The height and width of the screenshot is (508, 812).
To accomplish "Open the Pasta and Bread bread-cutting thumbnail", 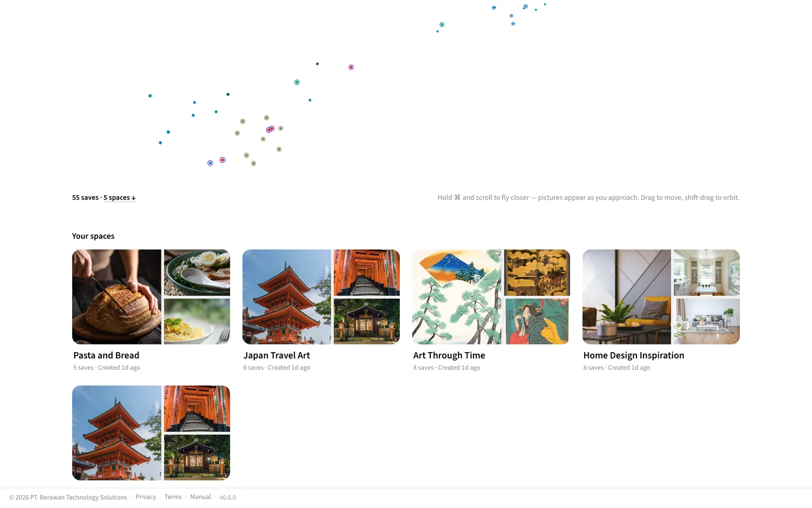I will pos(117,297).
